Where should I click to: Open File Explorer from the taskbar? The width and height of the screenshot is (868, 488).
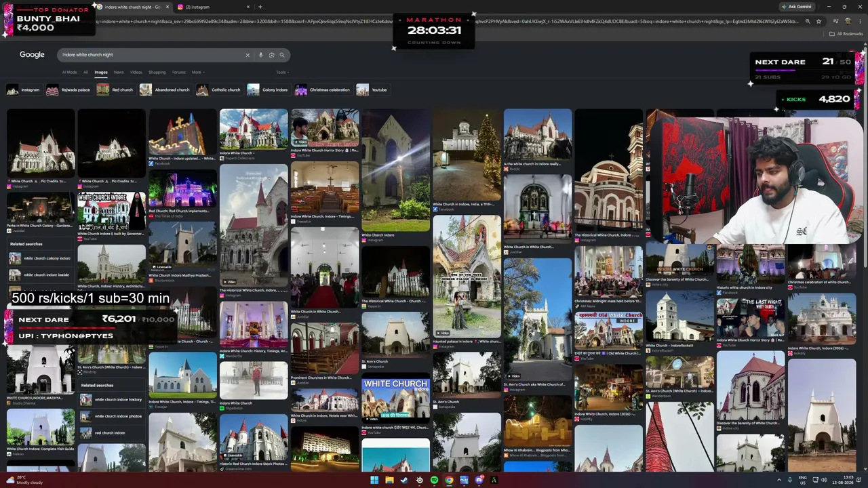point(389,481)
